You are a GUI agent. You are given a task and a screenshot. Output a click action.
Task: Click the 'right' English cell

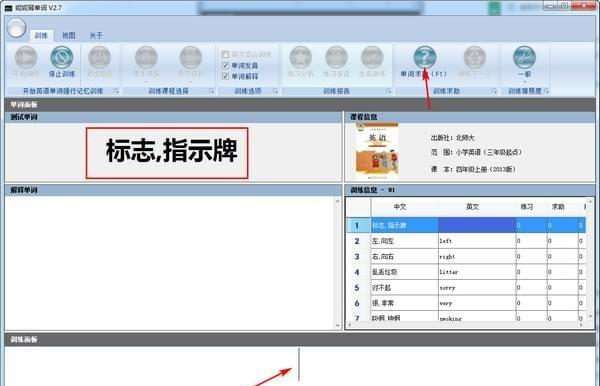[x=477, y=256]
